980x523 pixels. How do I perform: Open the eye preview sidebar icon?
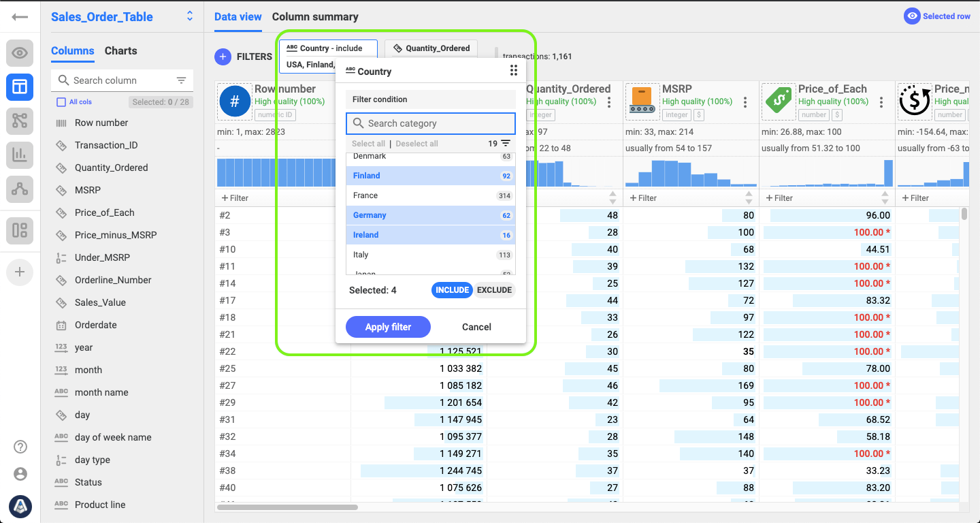[x=20, y=53]
